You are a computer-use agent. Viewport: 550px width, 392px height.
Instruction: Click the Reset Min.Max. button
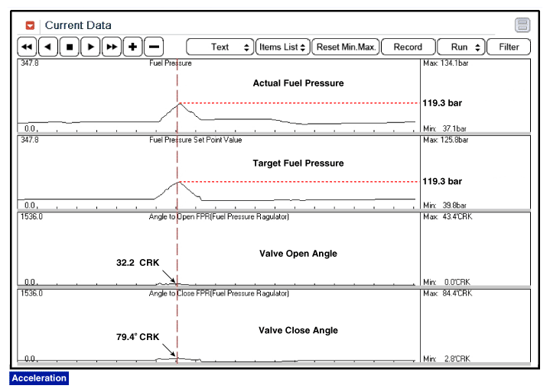(x=346, y=47)
